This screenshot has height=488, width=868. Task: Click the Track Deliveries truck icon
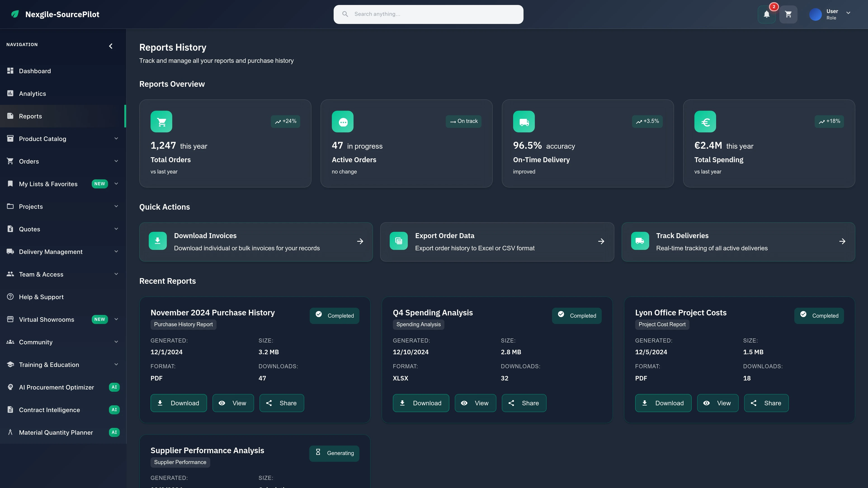click(640, 241)
